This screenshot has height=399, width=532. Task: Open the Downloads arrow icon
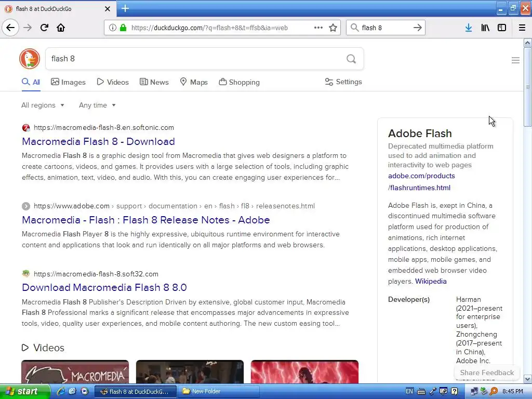click(x=469, y=28)
